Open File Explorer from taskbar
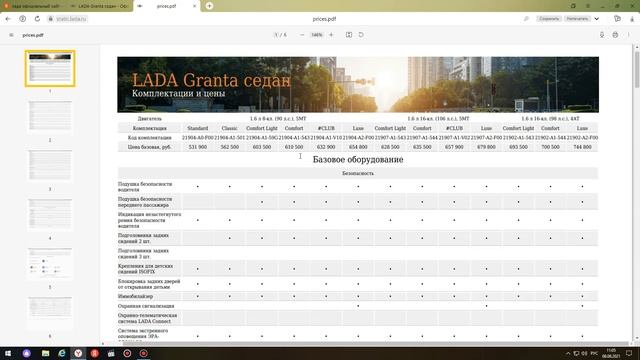 click(x=45, y=353)
